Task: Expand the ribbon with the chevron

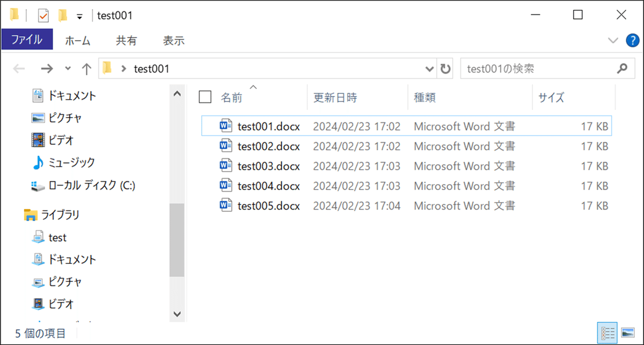Action: coord(613,40)
